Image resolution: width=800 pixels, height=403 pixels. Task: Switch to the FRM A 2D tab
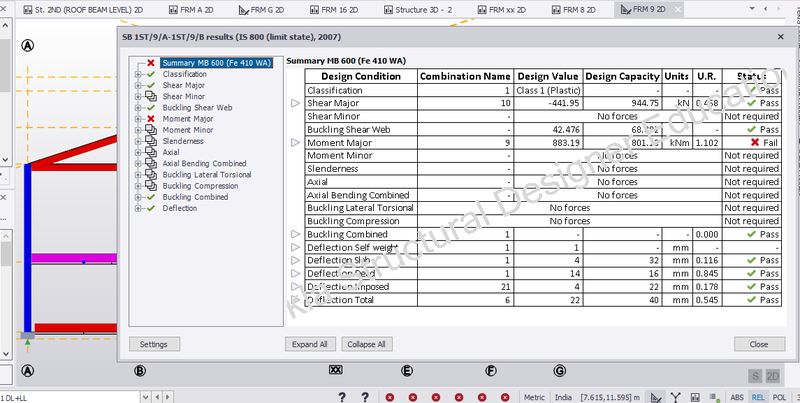pos(190,10)
